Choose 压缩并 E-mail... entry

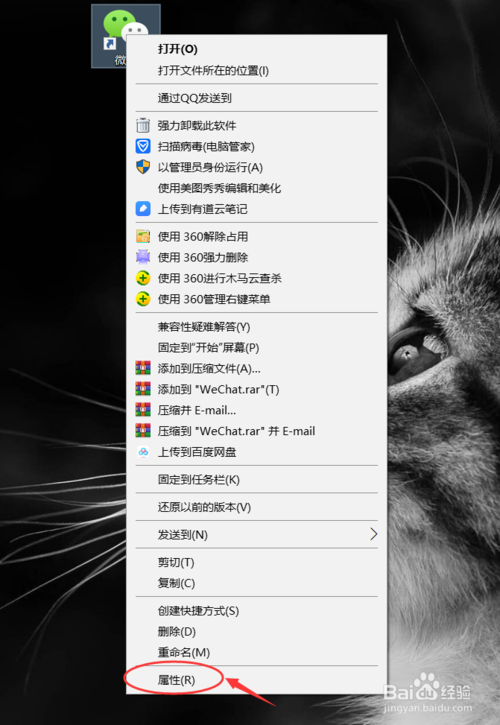click(256, 410)
